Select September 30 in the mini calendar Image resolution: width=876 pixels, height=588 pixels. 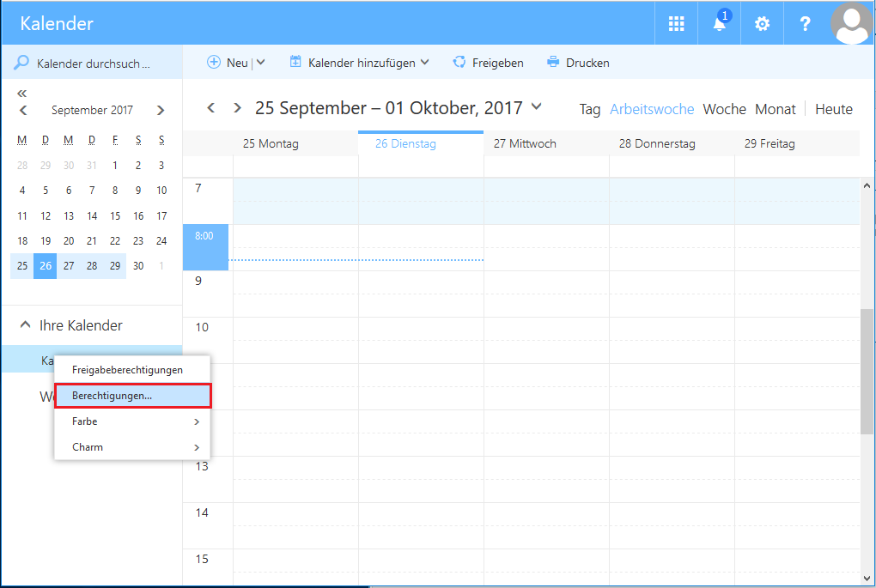tap(137, 266)
